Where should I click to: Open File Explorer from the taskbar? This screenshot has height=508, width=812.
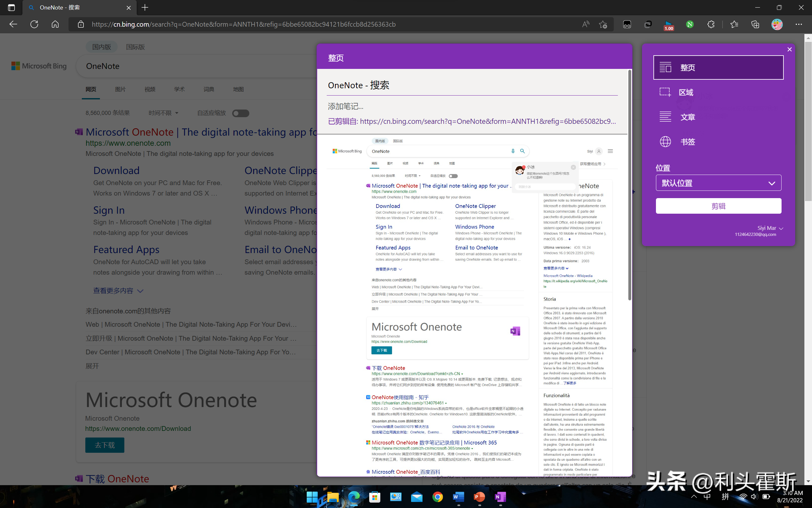(333, 497)
